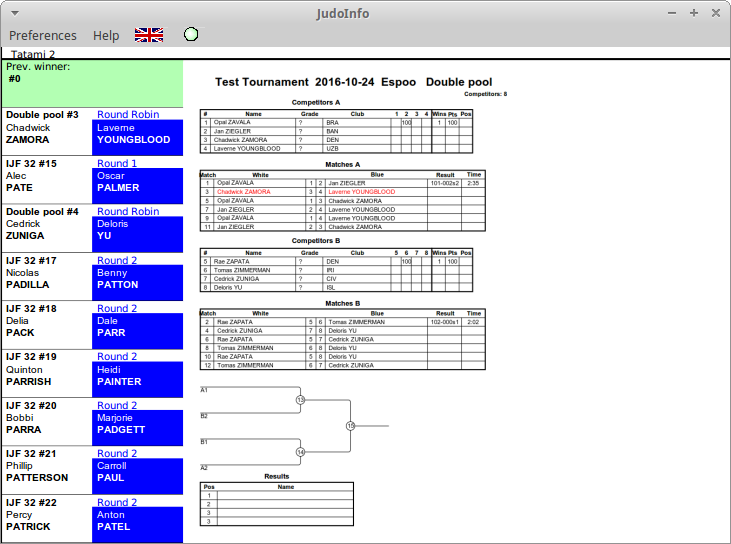Click bracket match circle number 14
731x544 pixels.
click(300, 452)
